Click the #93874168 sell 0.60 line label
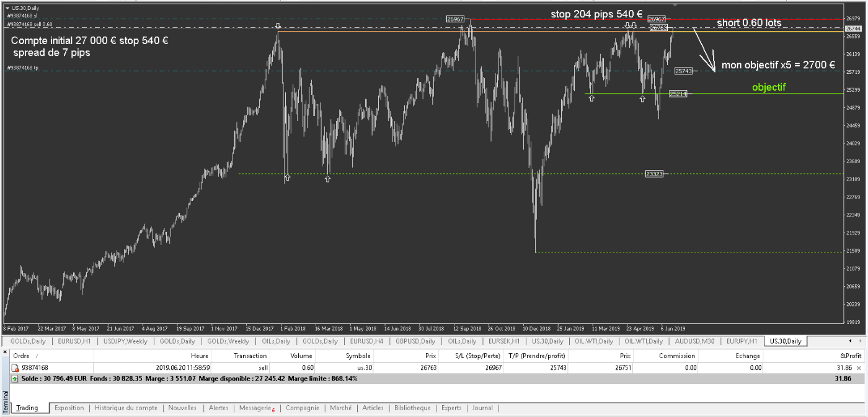 30,24
